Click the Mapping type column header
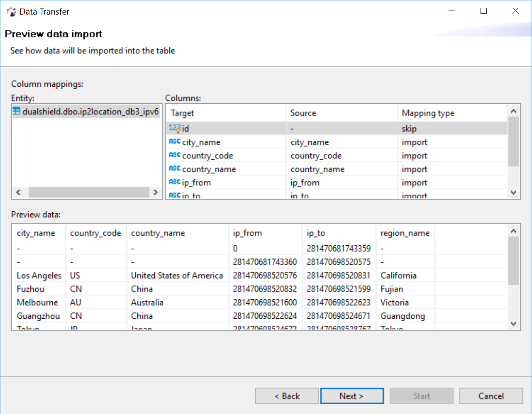This screenshot has height=414, width=532. (428, 113)
